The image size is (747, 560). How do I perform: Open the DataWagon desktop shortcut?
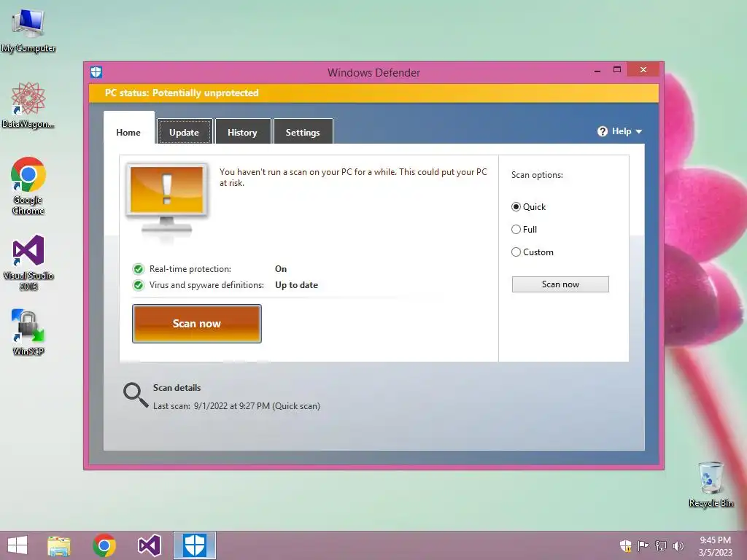28,105
